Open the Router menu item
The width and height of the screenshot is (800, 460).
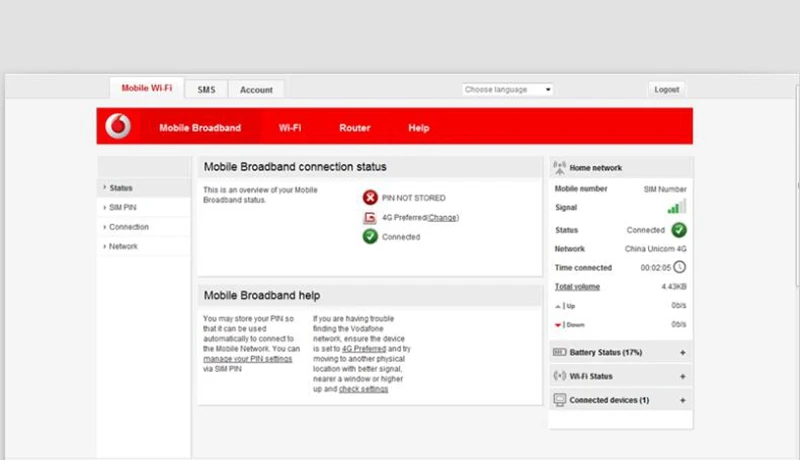tap(355, 127)
